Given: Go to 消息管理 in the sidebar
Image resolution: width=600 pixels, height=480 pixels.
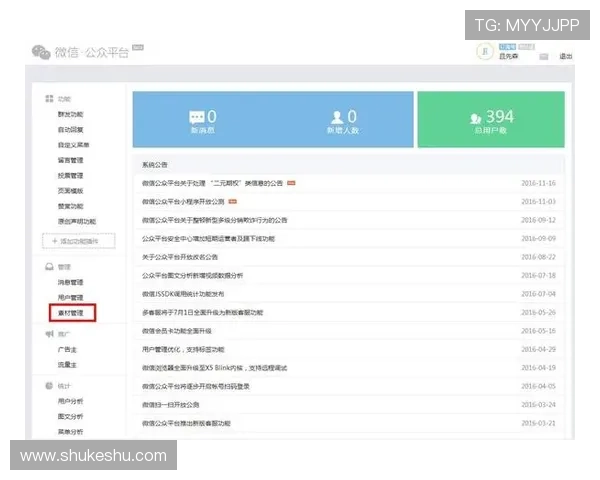Looking at the screenshot, I should pos(70,282).
